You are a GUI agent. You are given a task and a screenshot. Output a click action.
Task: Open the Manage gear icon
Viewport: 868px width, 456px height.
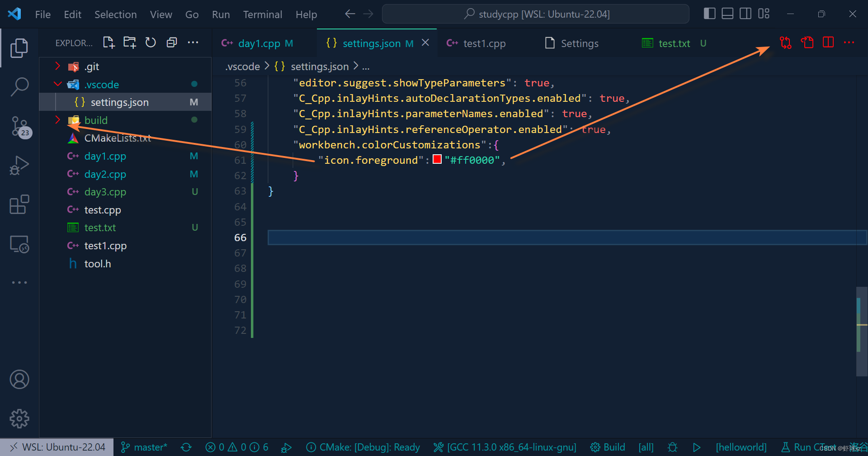pyautogui.click(x=19, y=419)
